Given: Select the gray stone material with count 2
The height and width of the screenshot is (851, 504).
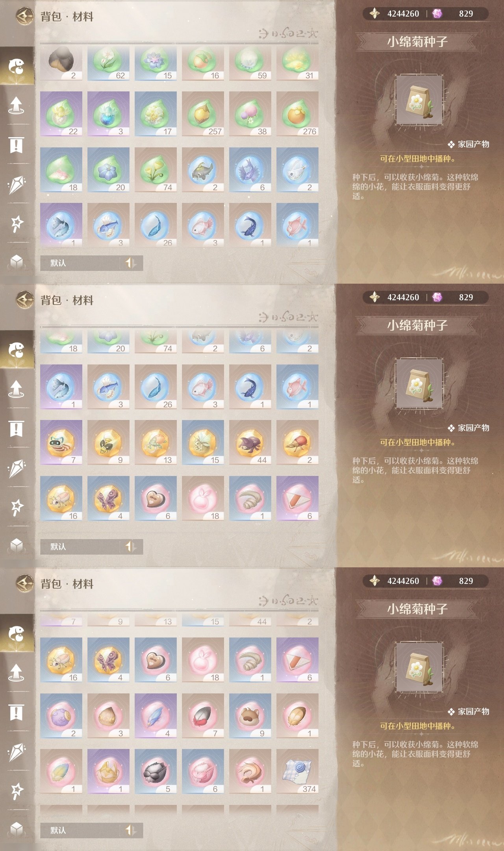Looking at the screenshot, I should [61, 63].
